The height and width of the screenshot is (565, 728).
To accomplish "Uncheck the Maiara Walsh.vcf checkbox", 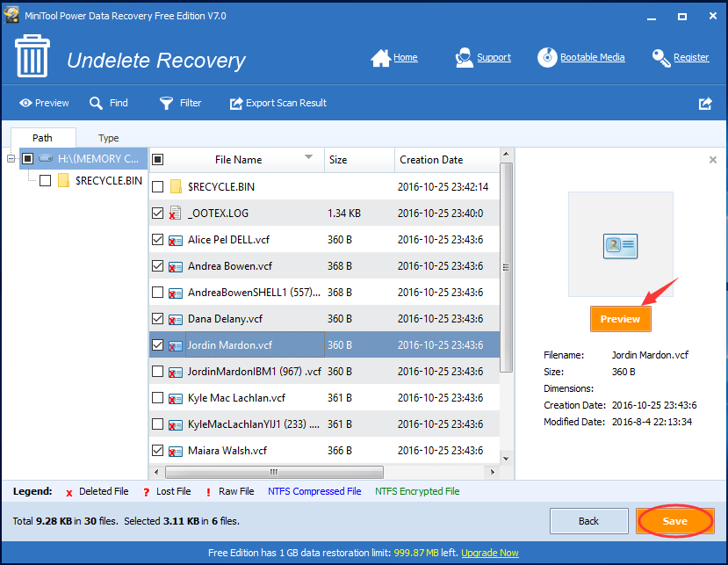I will click(x=158, y=450).
